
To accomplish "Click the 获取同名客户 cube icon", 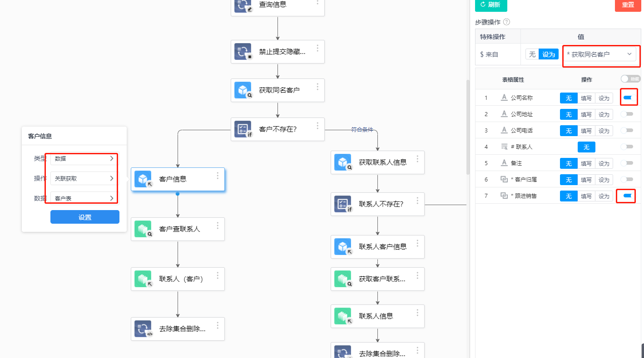I will [x=243, y=90].
